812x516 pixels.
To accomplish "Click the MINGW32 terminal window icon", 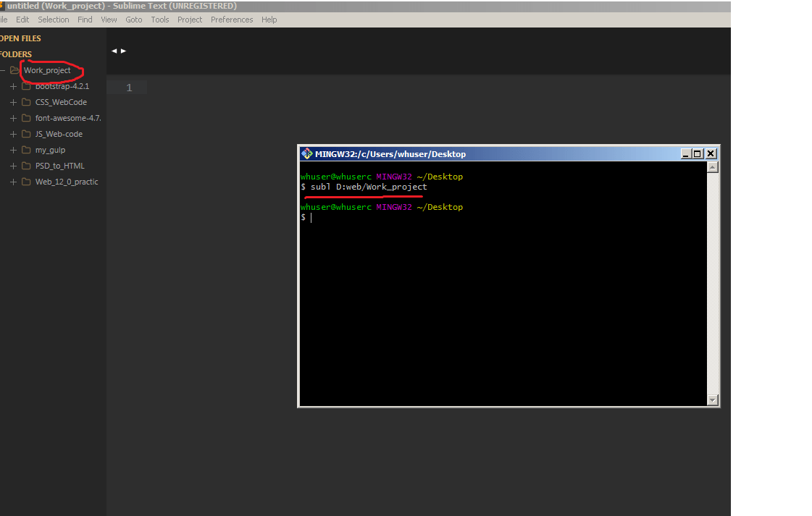I will 307,153.
